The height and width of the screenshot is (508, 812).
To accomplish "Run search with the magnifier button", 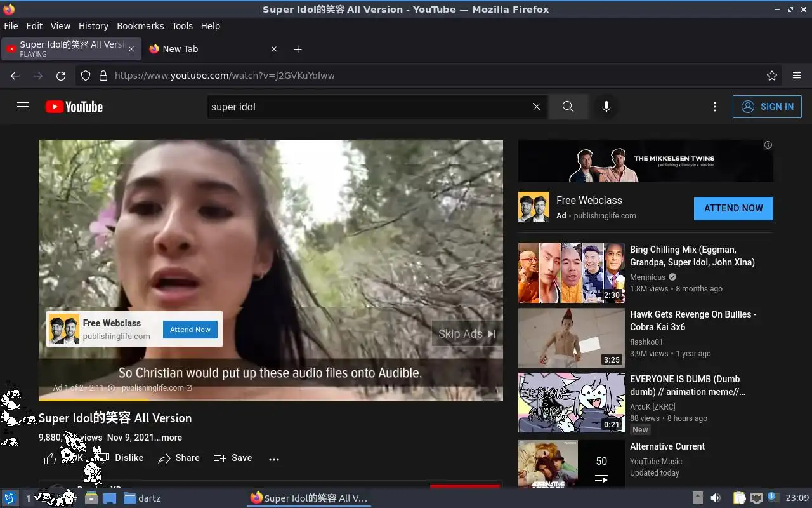I will pyautogui.click(x=568, y=107).
